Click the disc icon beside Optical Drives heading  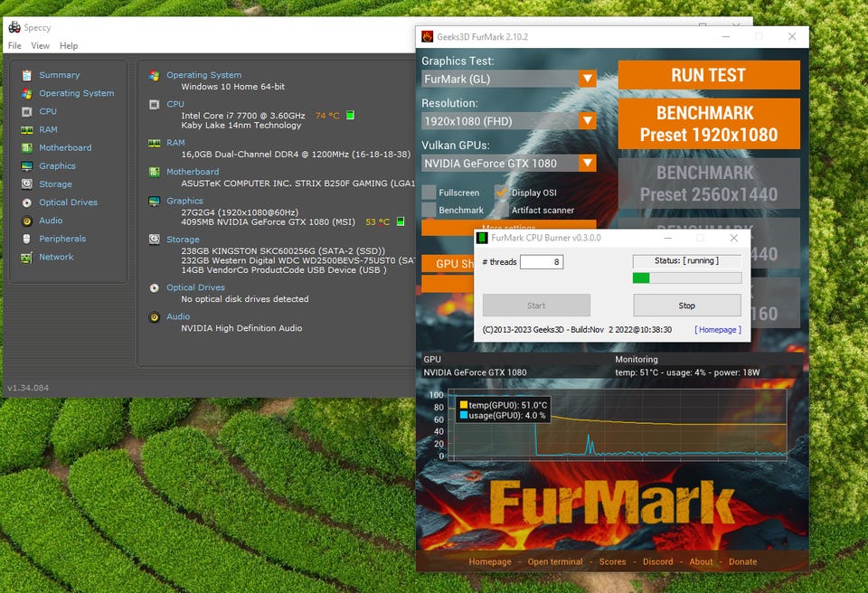pyautogui.click(x=155, y=288)
